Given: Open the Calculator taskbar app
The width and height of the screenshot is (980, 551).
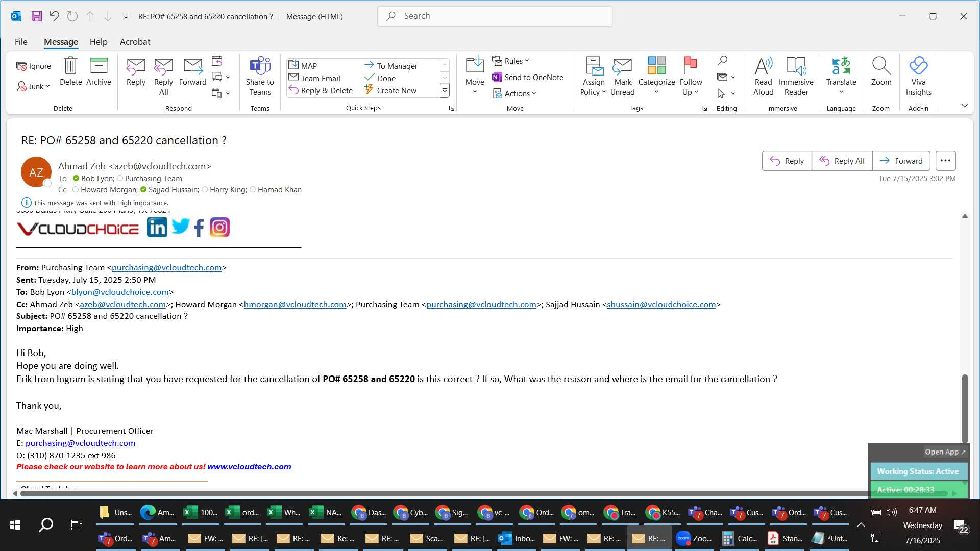Looking at the screenshot, I should (740, 538).
